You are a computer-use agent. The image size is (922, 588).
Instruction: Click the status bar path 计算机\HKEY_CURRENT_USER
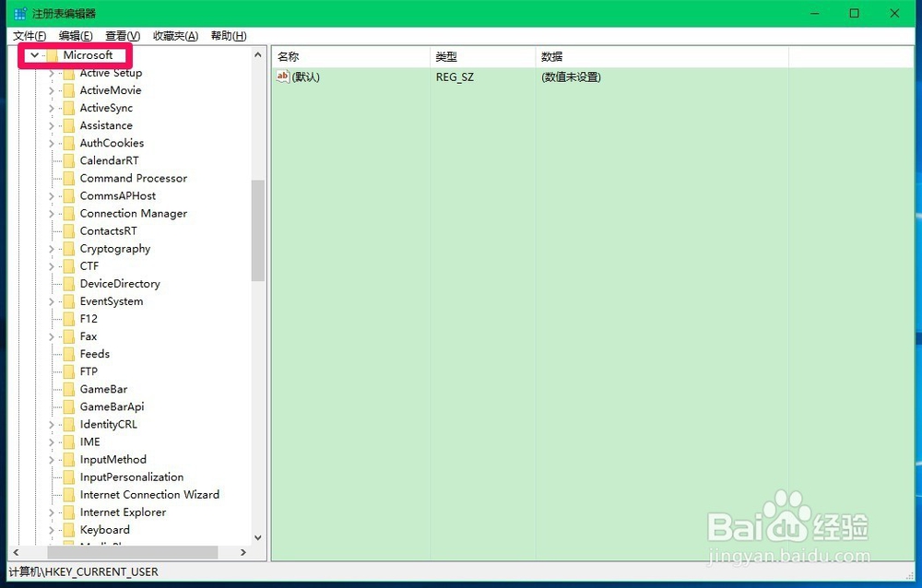[84, 572]
